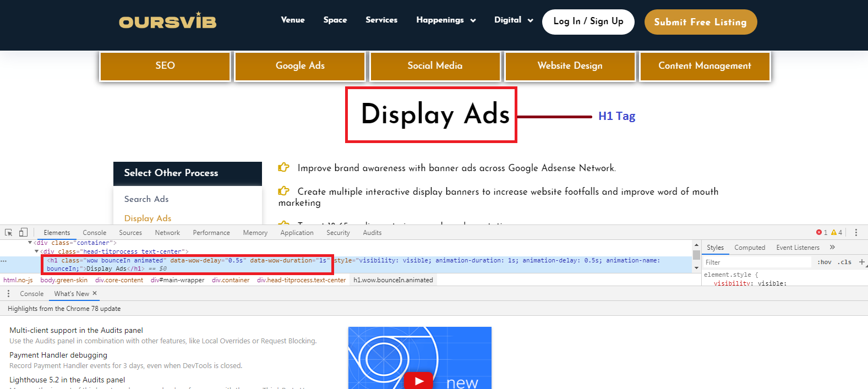The height and width of the screenshot is (389, 868).
Task: Open DevTools three-dot customize menu
Action: (x=856, y=233)
